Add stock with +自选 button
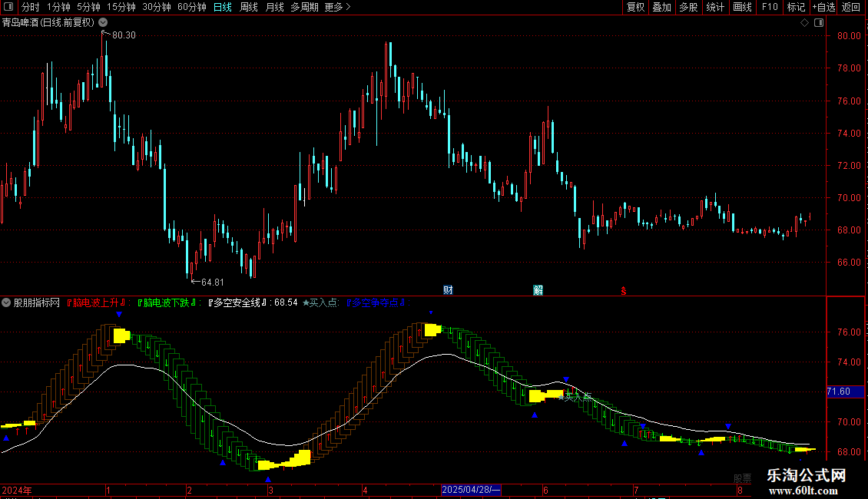 [823, 7]
